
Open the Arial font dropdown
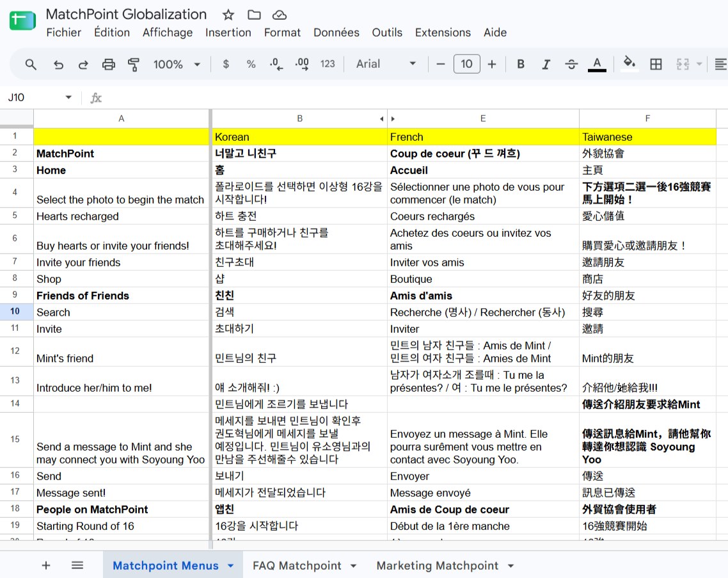(x=386, y=64)
